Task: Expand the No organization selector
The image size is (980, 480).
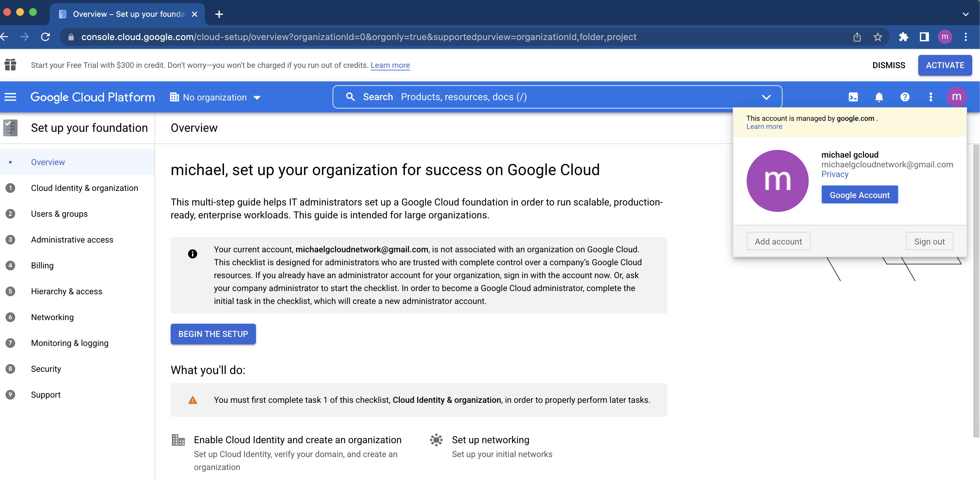Action: (215, 97)
